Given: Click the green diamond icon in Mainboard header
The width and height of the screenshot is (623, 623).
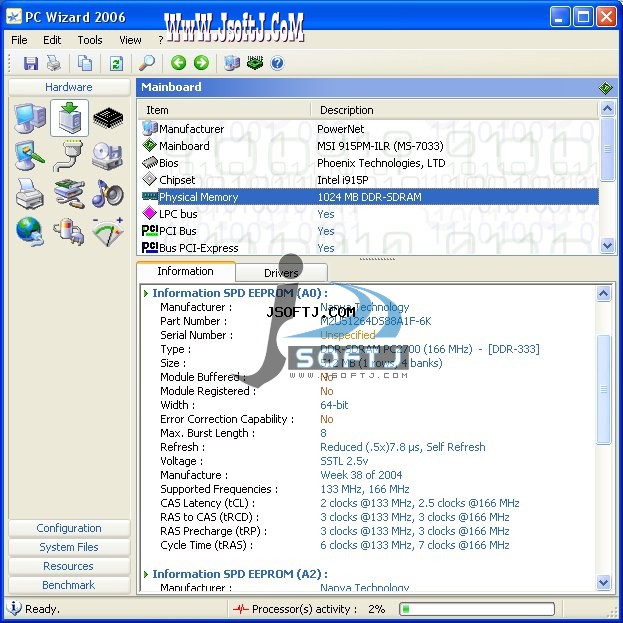Looking at the screenshot, I should pyautogui.click(x=606, y=87).
